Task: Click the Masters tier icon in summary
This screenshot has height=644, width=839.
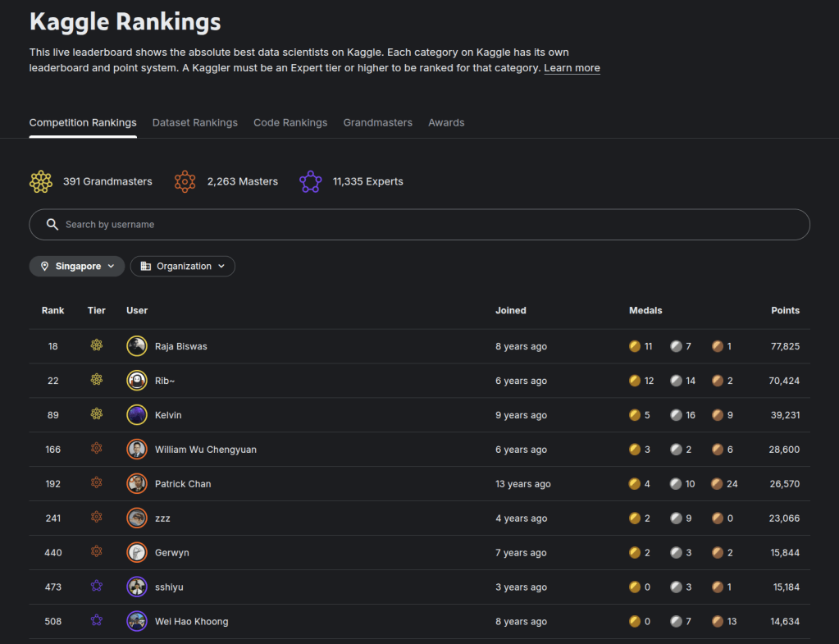Action: tap(185, 181)
